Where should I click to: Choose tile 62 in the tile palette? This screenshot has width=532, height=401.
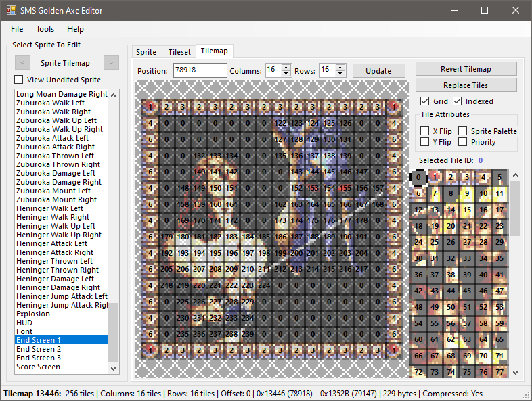451,339
